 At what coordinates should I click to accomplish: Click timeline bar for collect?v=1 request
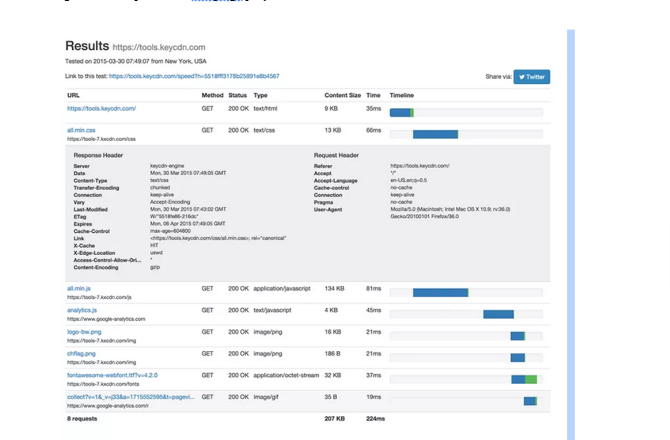pos(530,401)
